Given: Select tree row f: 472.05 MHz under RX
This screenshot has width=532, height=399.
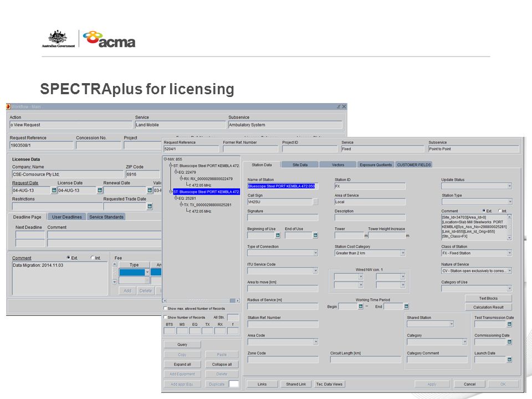Looking at the screenshot, I should click(200, 185).
